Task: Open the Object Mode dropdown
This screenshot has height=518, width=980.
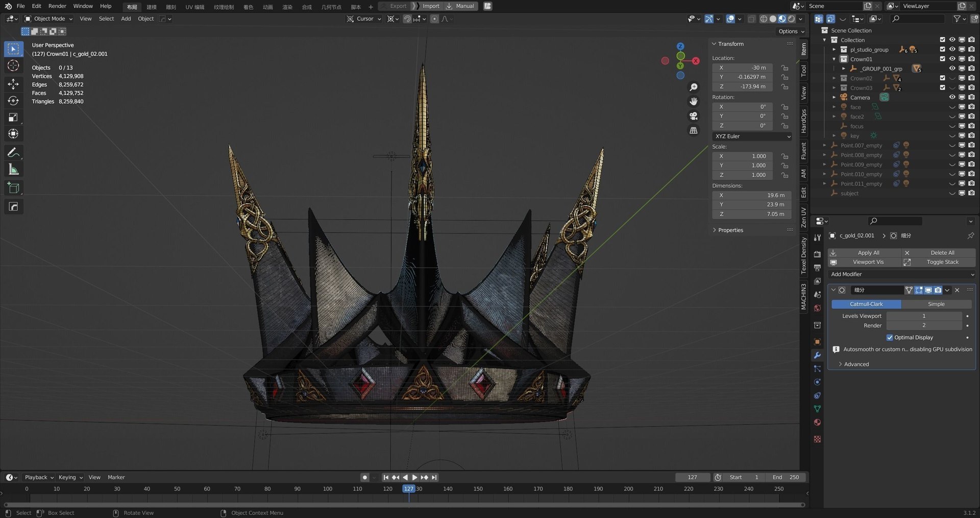Action: [48, 19]
